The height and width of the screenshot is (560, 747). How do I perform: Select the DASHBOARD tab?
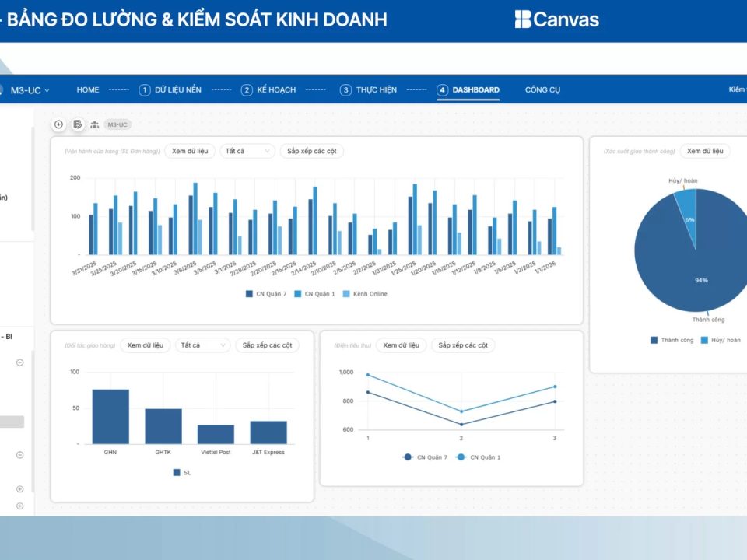coord(475,90)
